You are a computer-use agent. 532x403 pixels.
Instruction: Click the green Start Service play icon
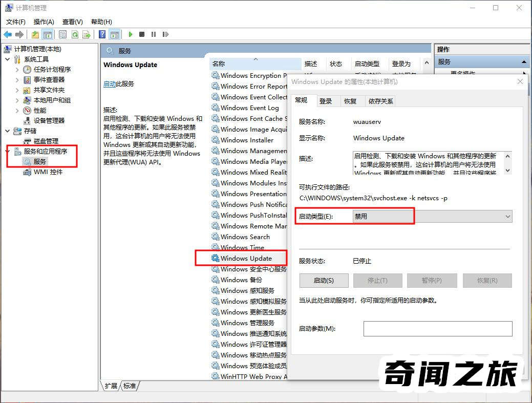pyautogui.click(x=130, y=34)
